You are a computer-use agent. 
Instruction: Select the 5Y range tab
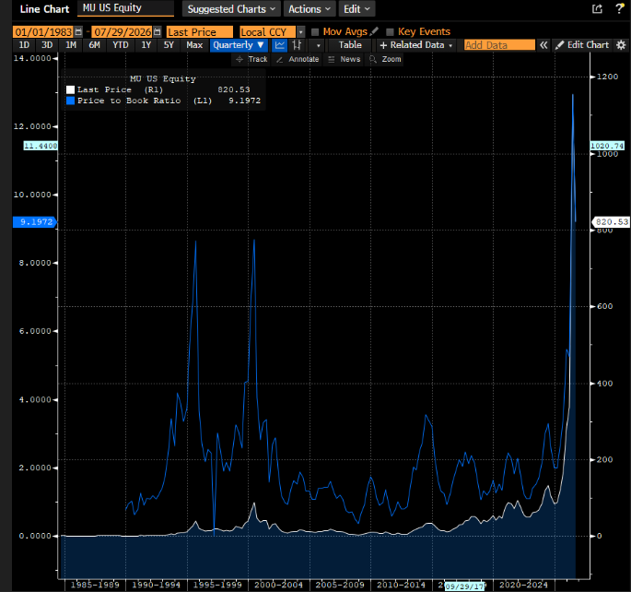[169, 45]
